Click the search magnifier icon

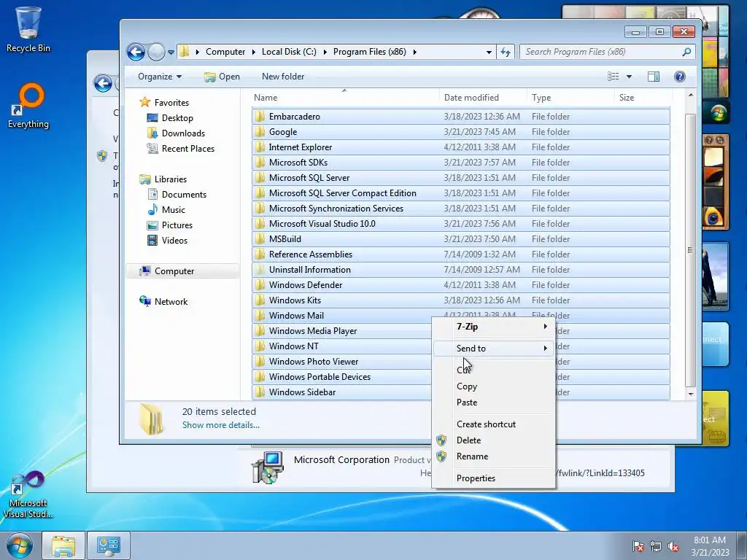(686, 52)
